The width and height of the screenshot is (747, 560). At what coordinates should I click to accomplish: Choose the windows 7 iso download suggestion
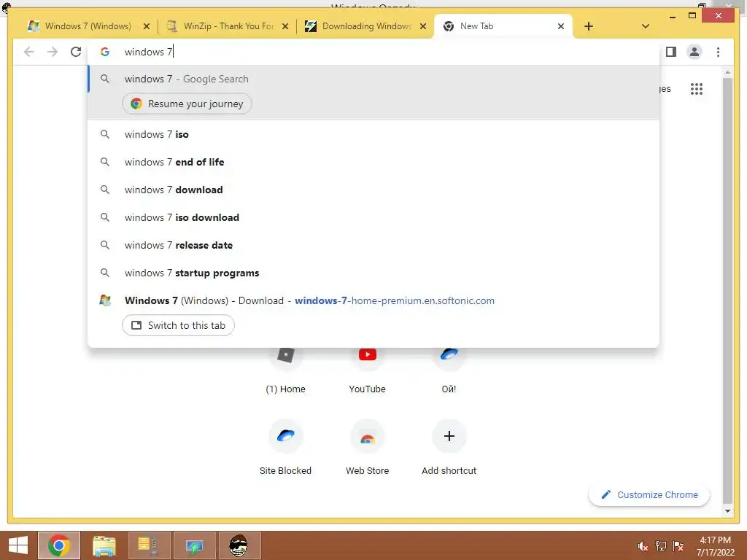373,217
